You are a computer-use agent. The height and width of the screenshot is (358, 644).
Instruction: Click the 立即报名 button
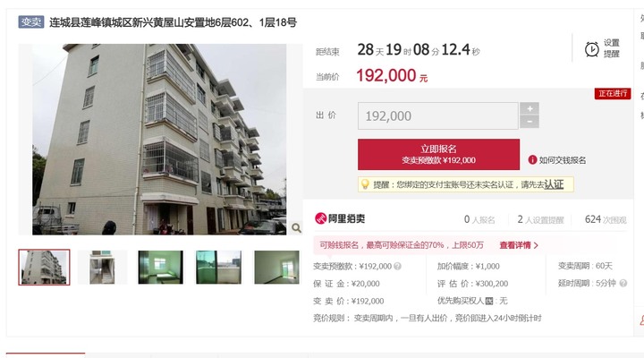point(438,154)
